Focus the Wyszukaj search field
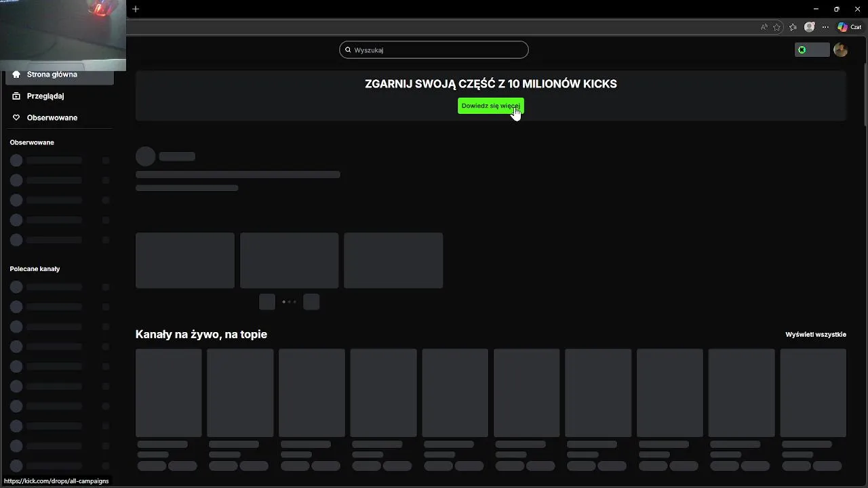 tap(434, 50)
